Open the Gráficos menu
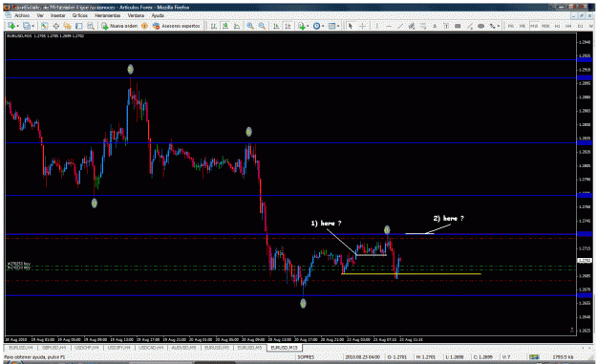Screen dimensions: 597x364 point(80,15)
